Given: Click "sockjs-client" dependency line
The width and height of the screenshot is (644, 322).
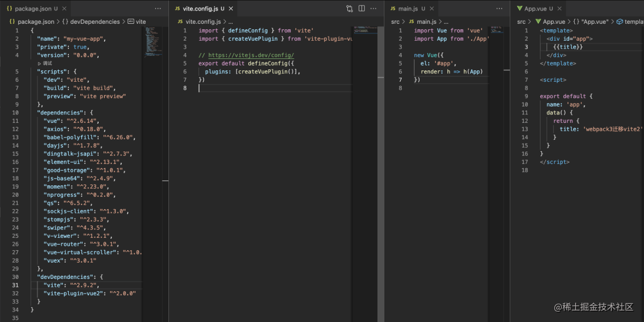Looking at the screenshot, I should [86, 211].
